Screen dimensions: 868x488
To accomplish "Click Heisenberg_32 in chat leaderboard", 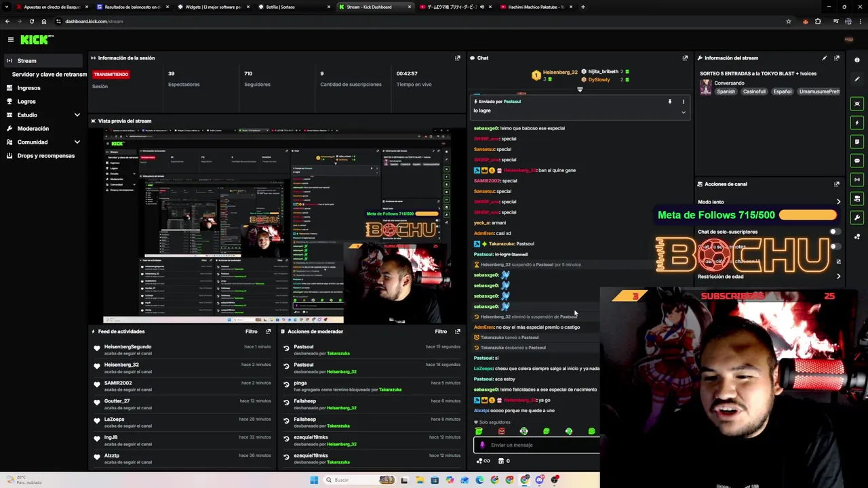I will click(x=560, y=73).
